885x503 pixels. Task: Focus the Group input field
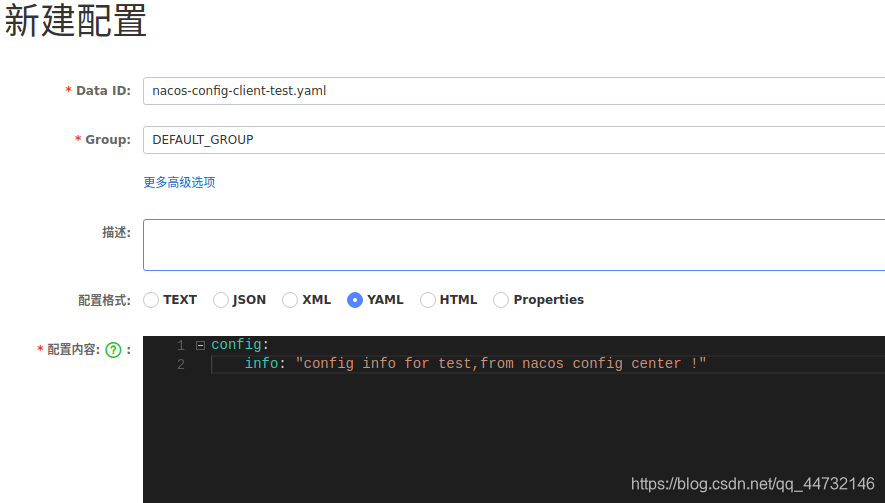[514, 139]
